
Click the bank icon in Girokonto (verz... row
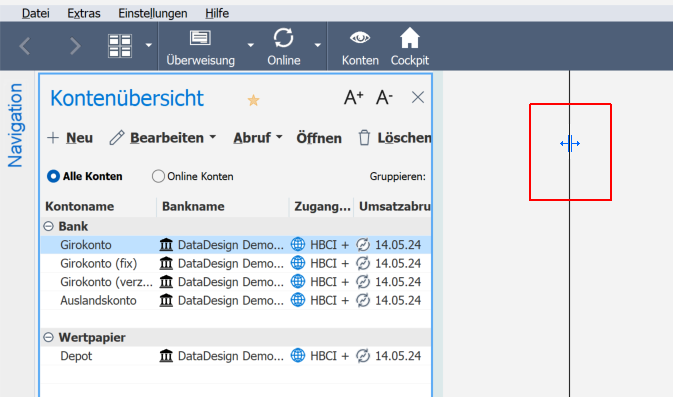(x=166, y=282)
